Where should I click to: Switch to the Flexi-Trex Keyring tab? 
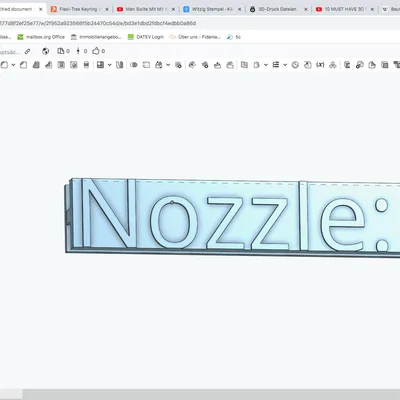click(79, 9)
